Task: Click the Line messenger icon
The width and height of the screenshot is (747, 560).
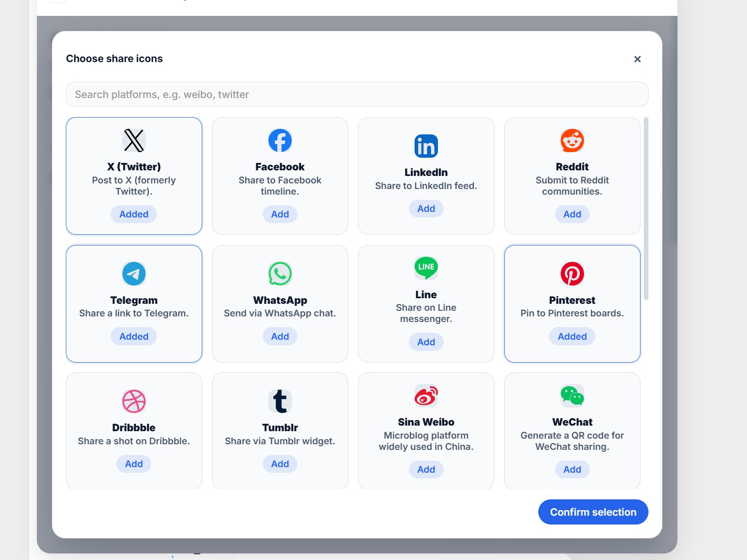Action: [426, 267]
